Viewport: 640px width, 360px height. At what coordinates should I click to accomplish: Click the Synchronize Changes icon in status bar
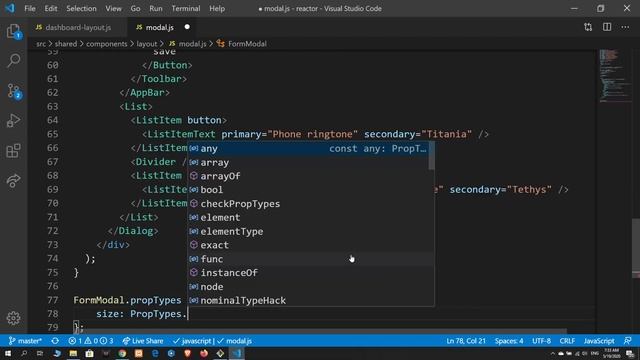click(55, 341)
